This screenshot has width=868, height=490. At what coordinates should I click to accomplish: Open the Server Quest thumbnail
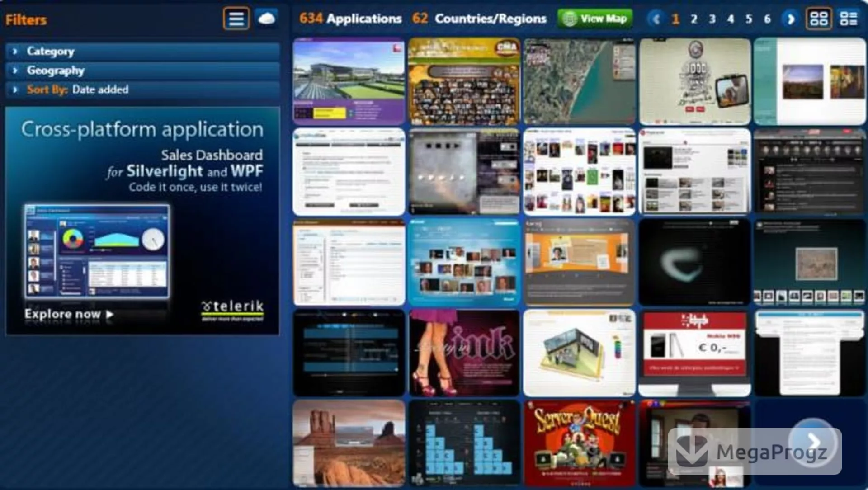pyautogui.click(x=580, y=443)
